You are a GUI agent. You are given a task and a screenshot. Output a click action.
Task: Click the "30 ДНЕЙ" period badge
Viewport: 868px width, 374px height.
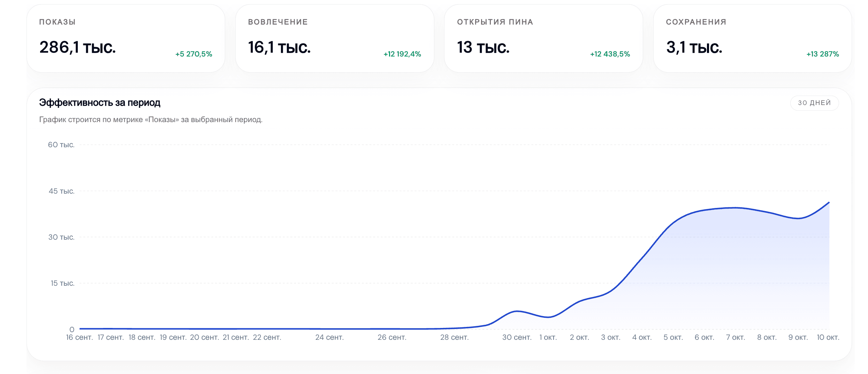click(x=814, y=103)
